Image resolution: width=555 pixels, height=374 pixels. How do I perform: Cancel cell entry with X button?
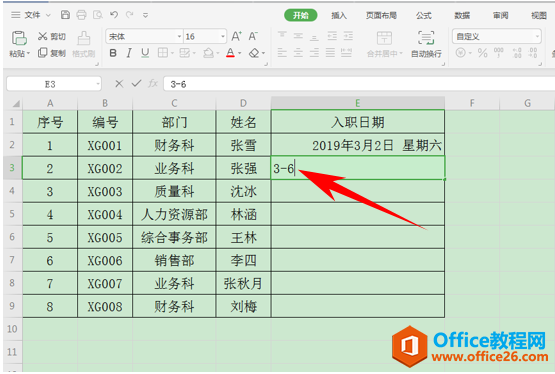tap(119, 84)
